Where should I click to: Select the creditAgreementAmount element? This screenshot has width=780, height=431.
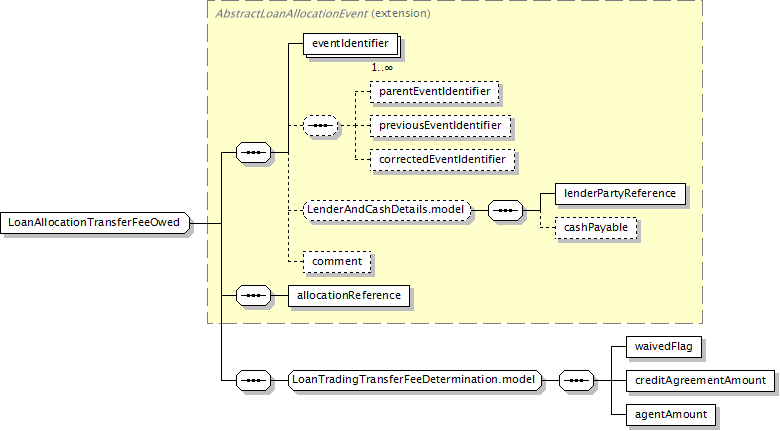point(700,381)
